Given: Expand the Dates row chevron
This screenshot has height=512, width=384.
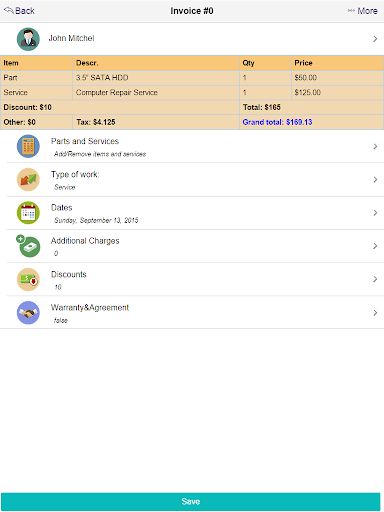Looking at the screenshot, I should click(375, 213).
